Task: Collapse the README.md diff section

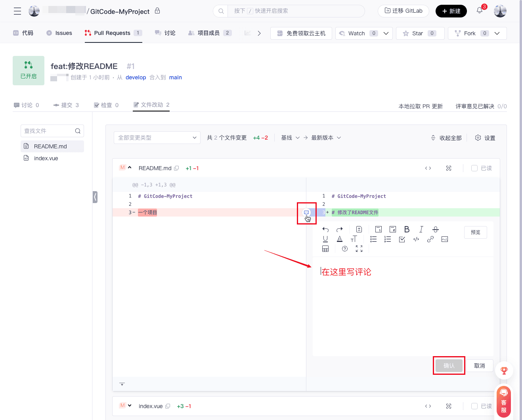Action: point(130,168)
